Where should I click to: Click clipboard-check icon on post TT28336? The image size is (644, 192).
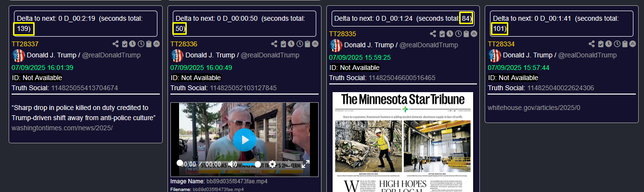pyautogui.click(x=283, y=44)
